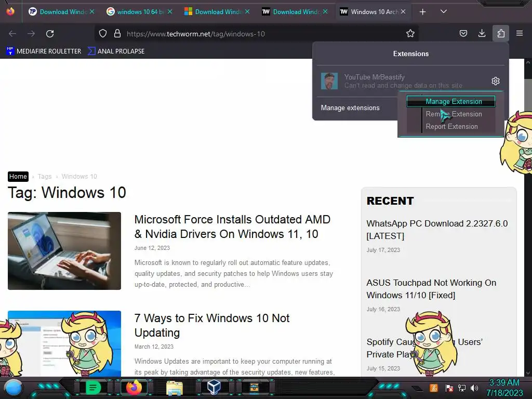Open the Action Center flag tray icon
This screenshot has width=532, height=399.
click(449, 388)
